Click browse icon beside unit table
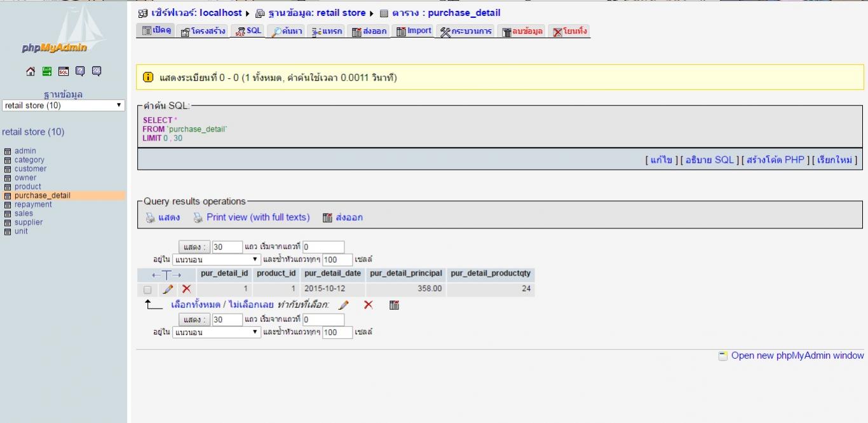868x423 pixels. pyautogui.click(x=8, y=232)
